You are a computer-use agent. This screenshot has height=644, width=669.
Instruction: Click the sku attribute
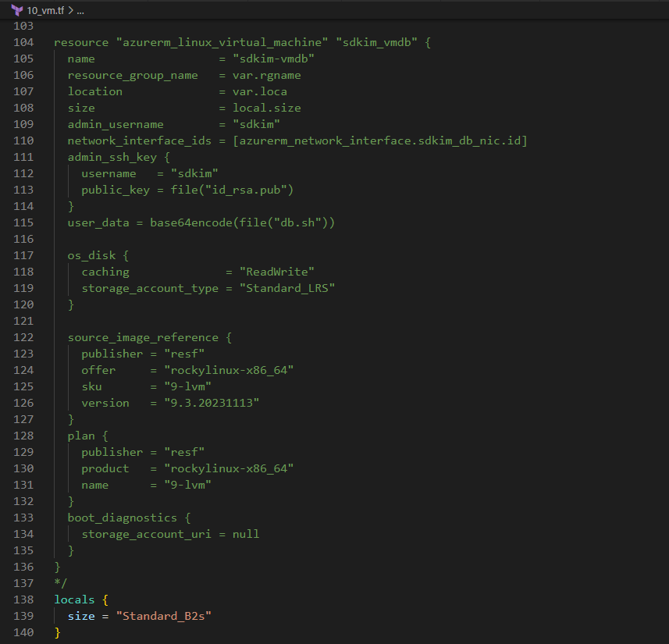[92, 386]
